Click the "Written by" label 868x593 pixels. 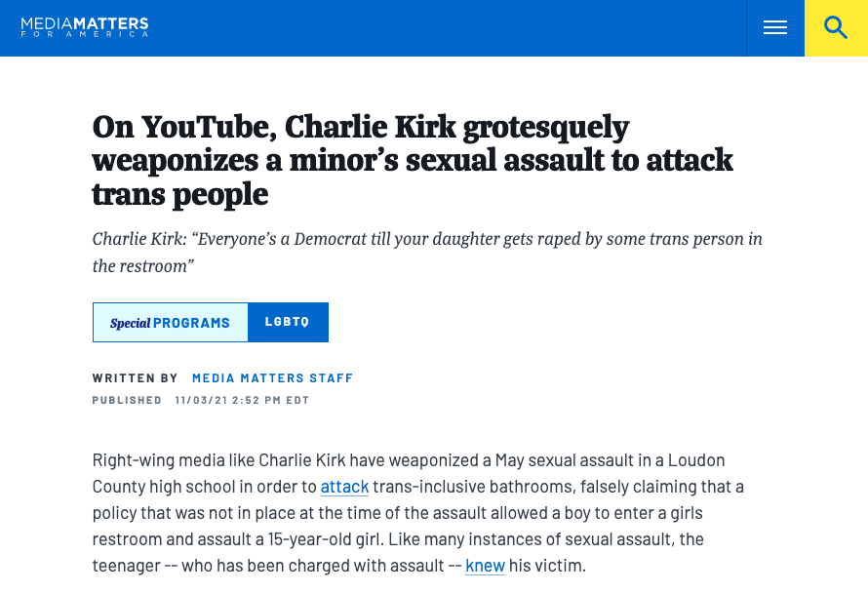pyautogui.click(x=135, y=378)
